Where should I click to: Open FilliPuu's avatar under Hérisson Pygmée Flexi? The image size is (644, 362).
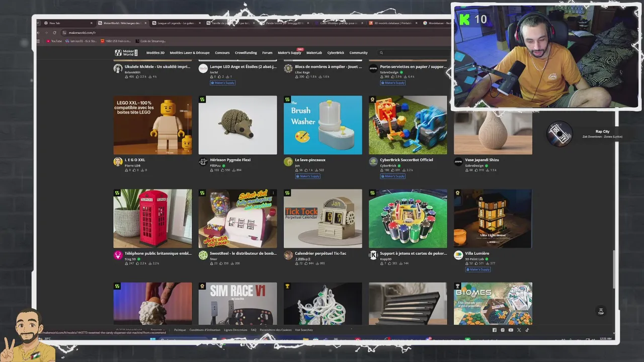[x=203, y=162]
